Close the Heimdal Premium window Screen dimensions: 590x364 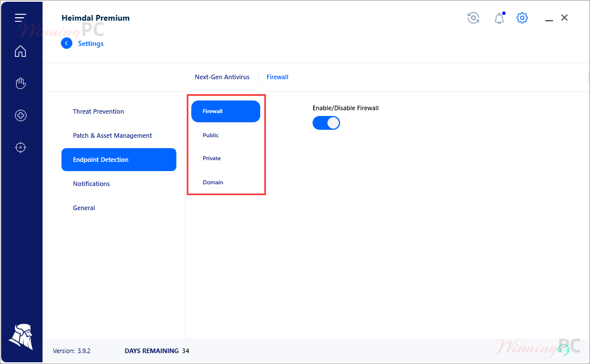point(564,18)
